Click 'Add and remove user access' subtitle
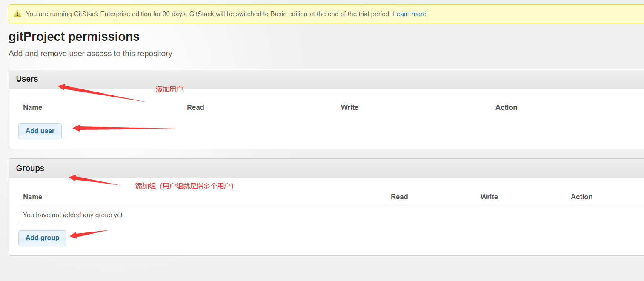 coord(90,54)
